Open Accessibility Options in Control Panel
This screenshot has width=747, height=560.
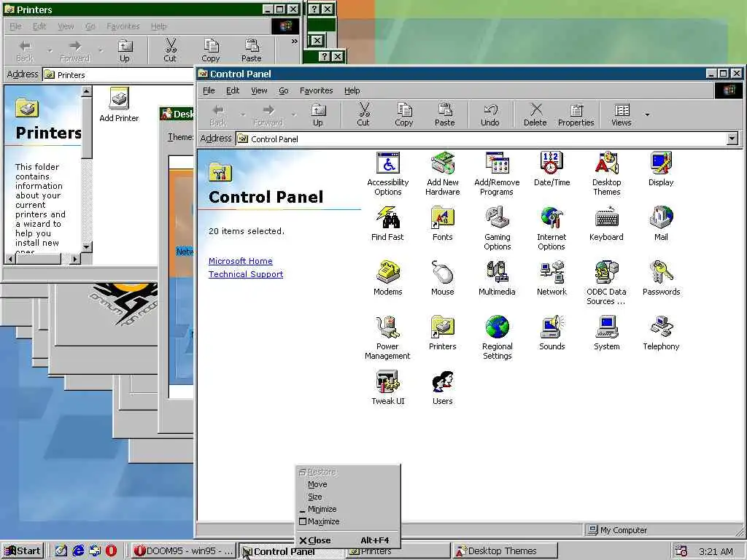click(388, 174)
